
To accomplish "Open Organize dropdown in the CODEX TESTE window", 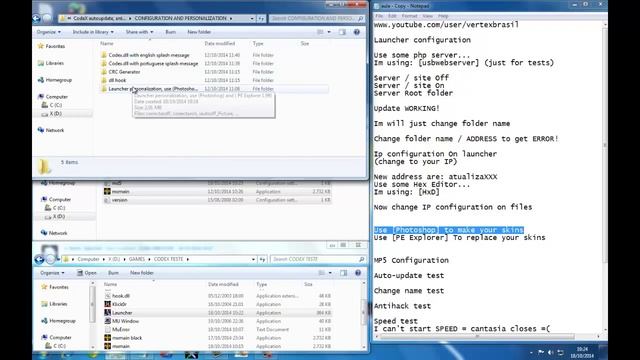I will coord(52,273).
